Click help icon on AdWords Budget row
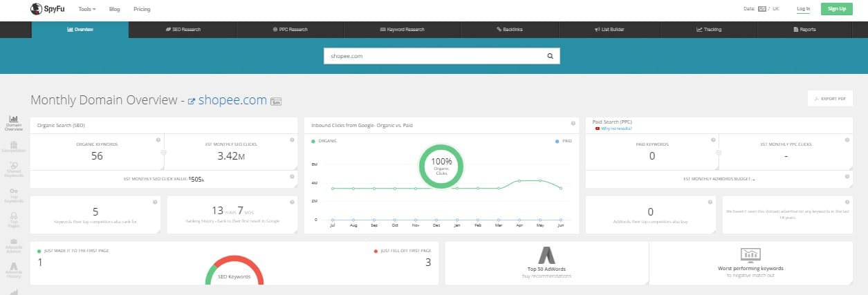 click(x=847, y=176)
